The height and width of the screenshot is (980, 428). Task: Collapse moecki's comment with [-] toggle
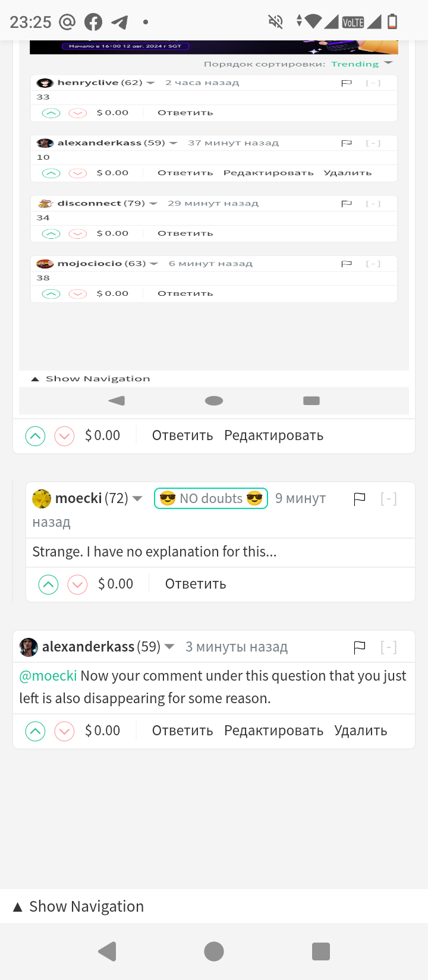coord(388,499)
